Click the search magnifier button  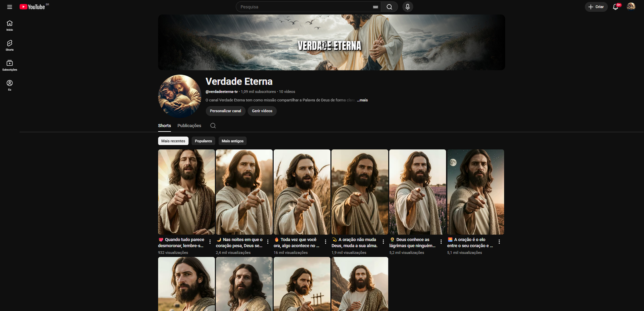coord(389,7)
